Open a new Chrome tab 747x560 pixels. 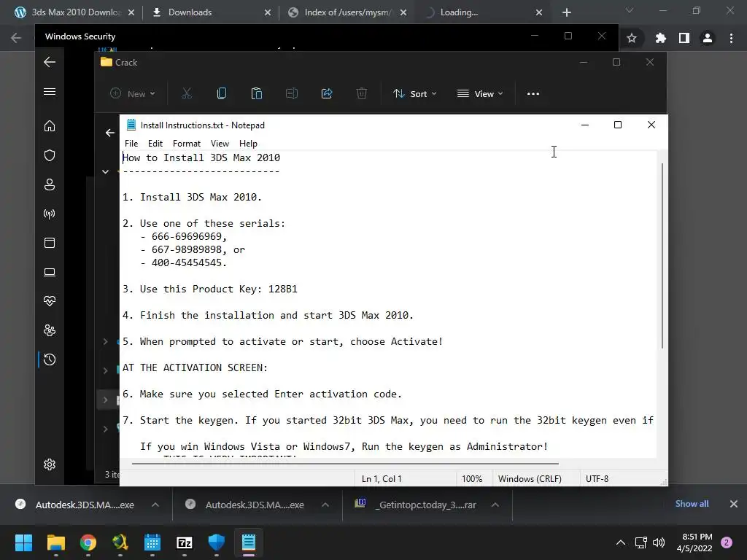pyautogui.click(x=566, y=12)
